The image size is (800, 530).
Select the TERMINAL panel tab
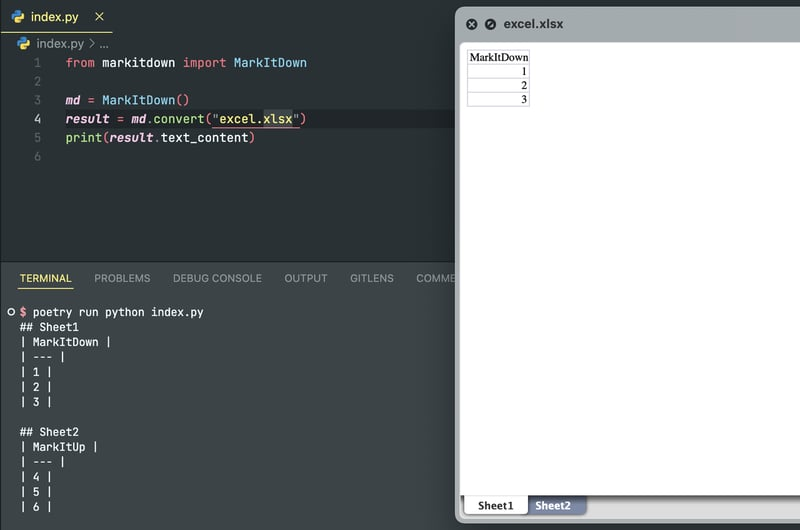[45, 279]
